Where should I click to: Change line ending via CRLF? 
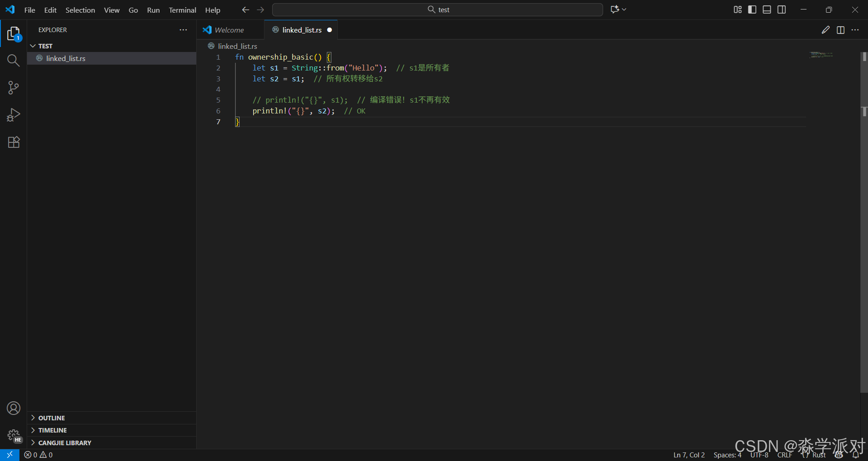point(785,455)
